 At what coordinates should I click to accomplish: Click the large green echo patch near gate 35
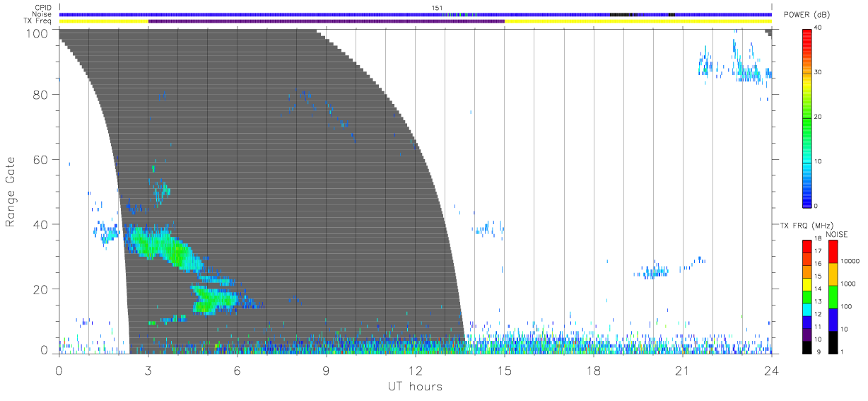click(163, 248)
